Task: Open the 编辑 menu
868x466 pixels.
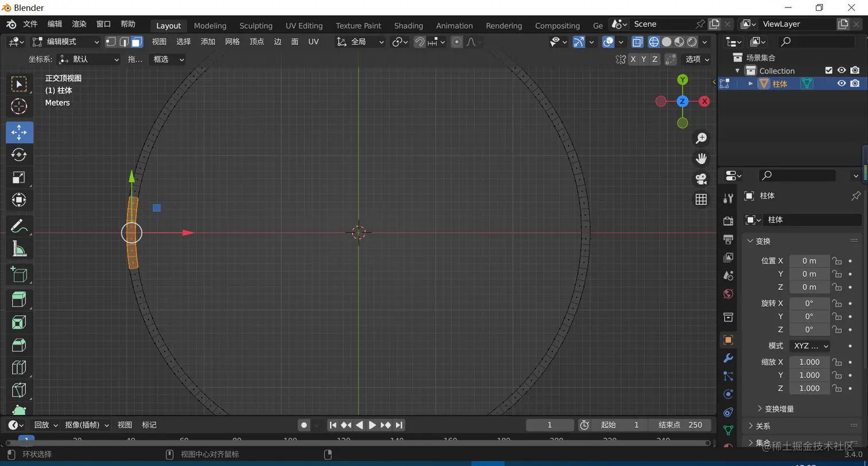Action: pyautogui.click(x=55, y=24)
